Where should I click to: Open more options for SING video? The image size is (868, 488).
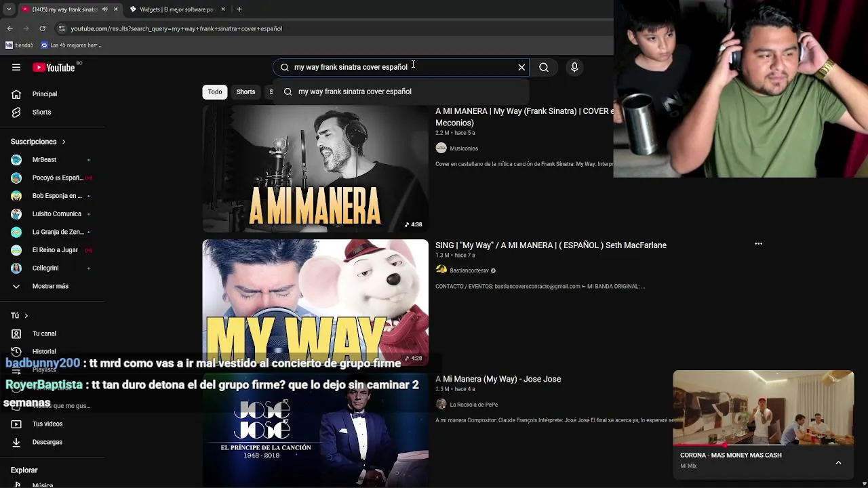click(758, 244)
